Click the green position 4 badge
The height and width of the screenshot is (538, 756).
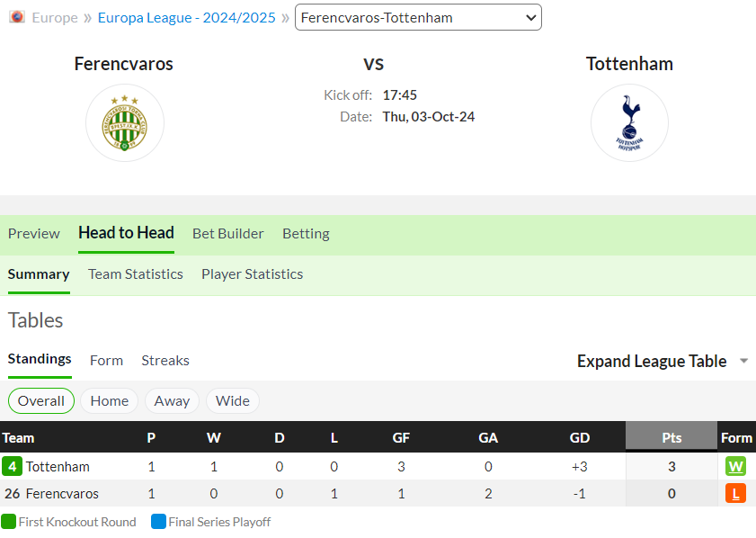[12, 467]
